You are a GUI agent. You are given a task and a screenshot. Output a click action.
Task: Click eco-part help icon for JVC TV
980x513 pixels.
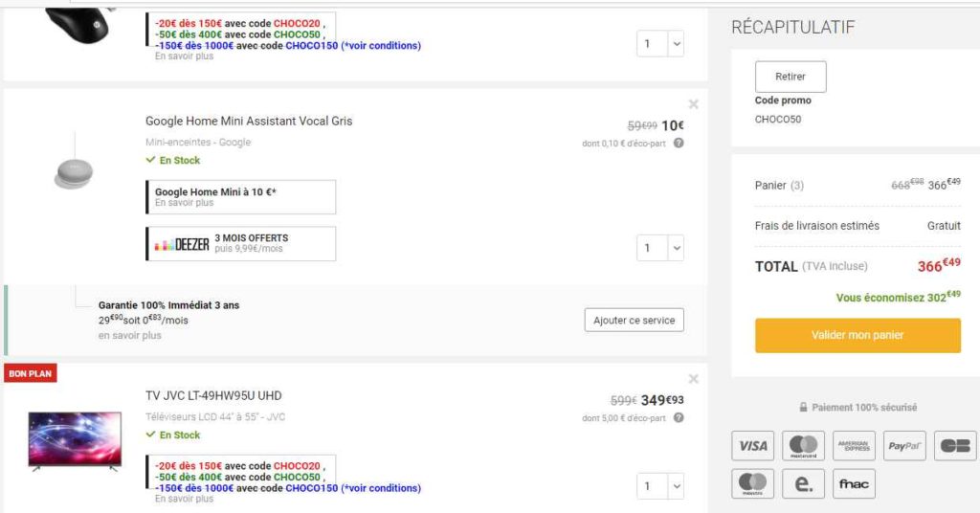679,418
